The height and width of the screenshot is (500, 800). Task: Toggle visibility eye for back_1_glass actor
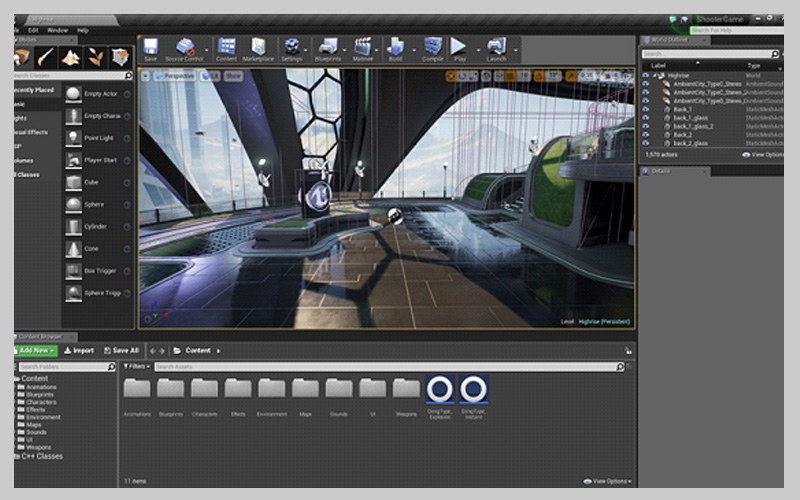[645, 118]
